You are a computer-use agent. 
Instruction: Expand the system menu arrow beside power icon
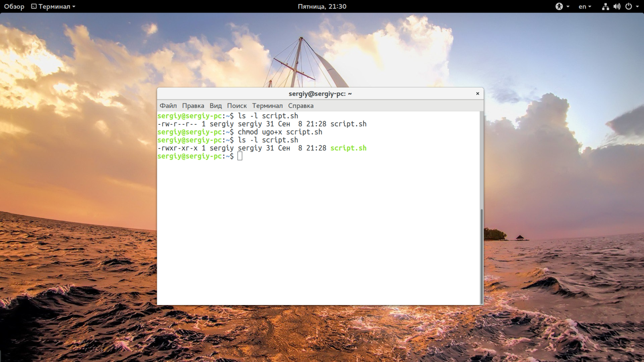point(638,6)
